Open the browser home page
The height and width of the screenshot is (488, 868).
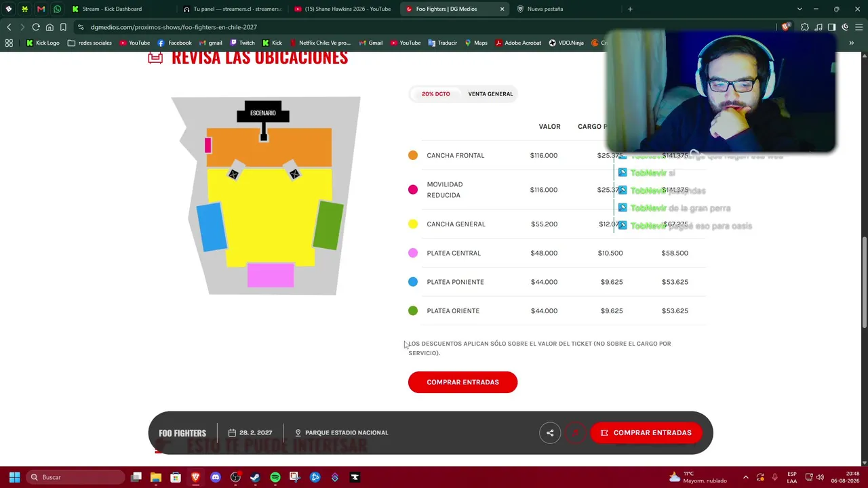tap(50, 27)
